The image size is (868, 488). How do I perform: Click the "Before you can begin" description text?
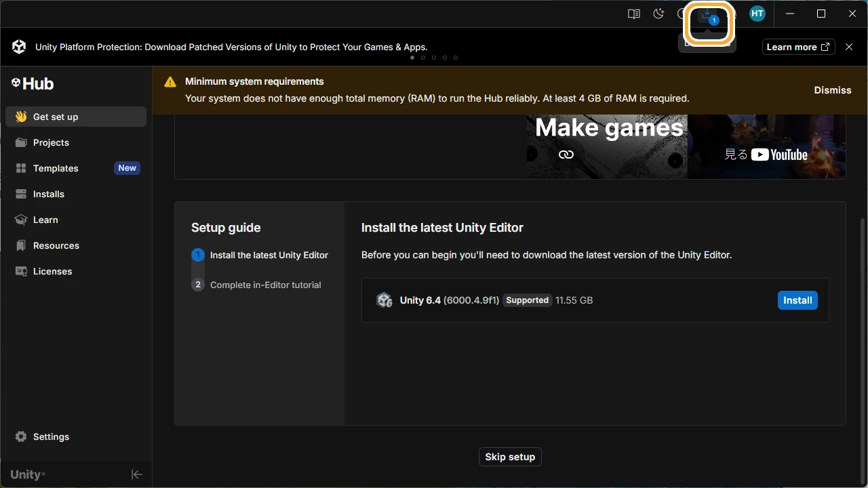pos(547,255)
